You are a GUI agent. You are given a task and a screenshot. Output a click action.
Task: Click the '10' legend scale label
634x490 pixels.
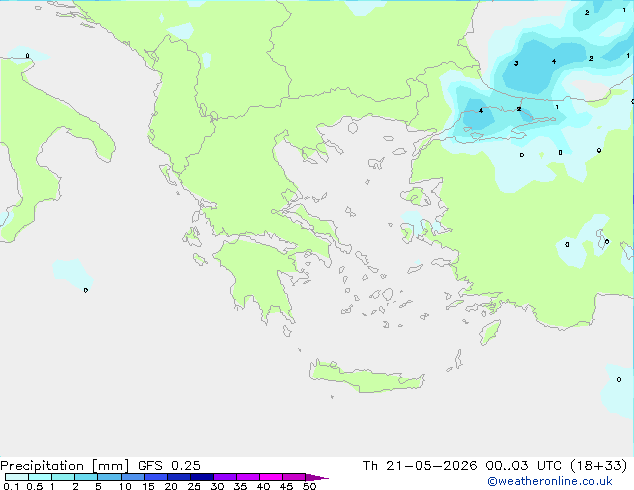point(125,486)
